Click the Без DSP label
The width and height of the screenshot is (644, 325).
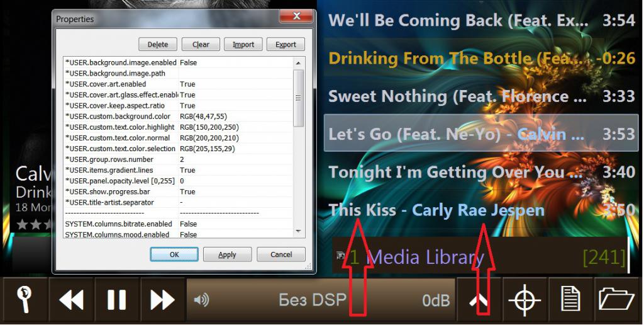312,300
